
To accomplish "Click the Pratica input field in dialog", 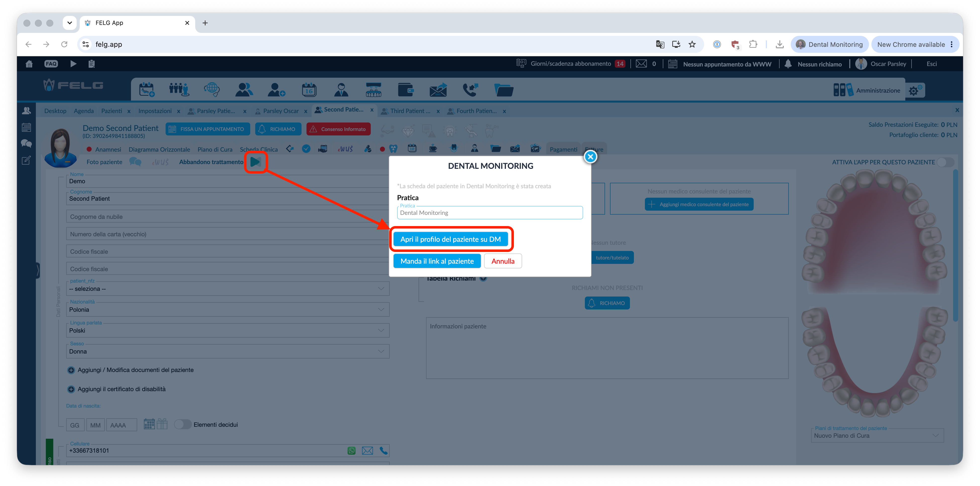I will (x=490, y=213).
